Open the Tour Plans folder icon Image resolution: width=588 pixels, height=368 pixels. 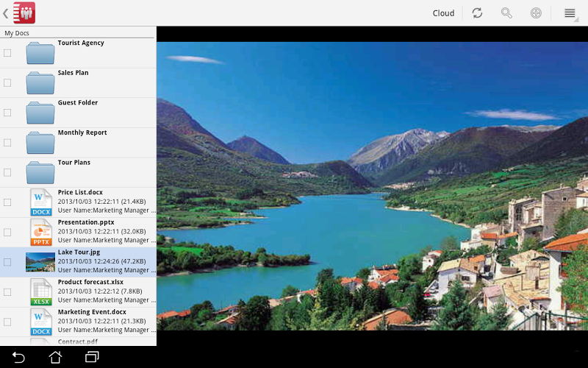[x=40, y=172]
